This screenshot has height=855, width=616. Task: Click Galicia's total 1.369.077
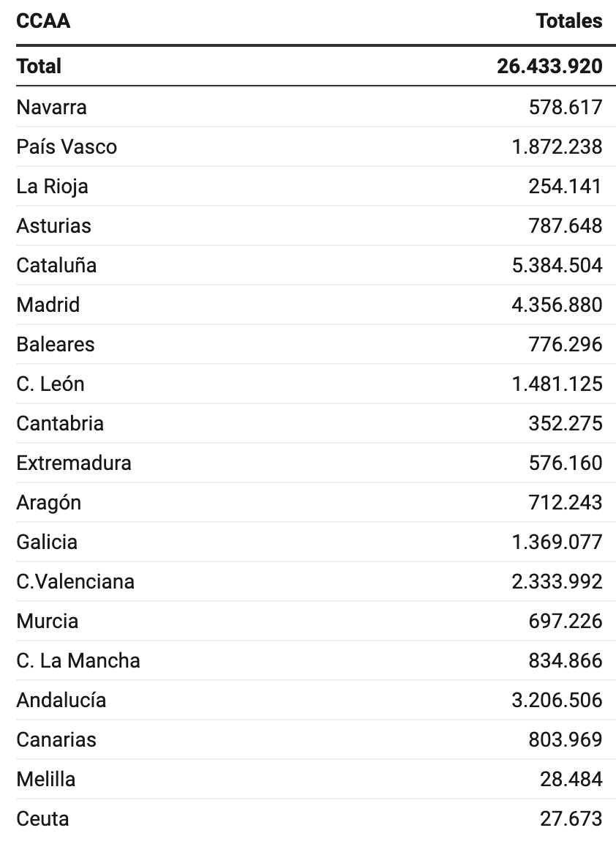coord(557,542)
